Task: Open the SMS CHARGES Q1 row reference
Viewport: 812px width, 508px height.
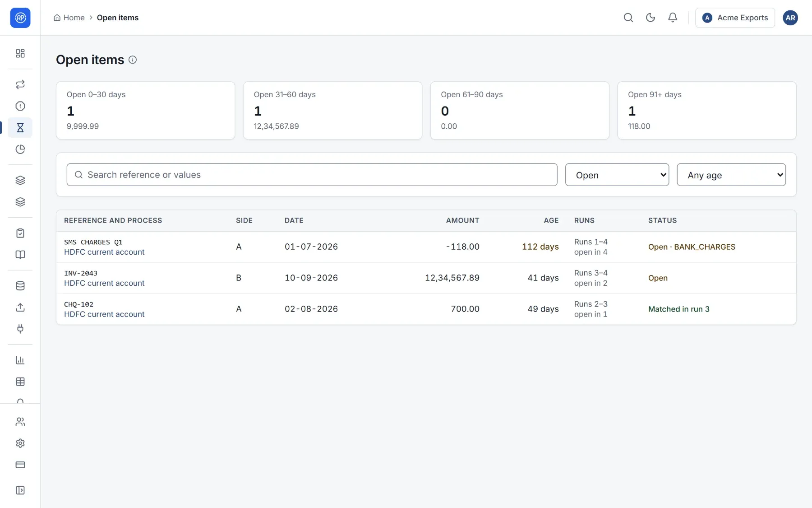Action: coord(93,242)
